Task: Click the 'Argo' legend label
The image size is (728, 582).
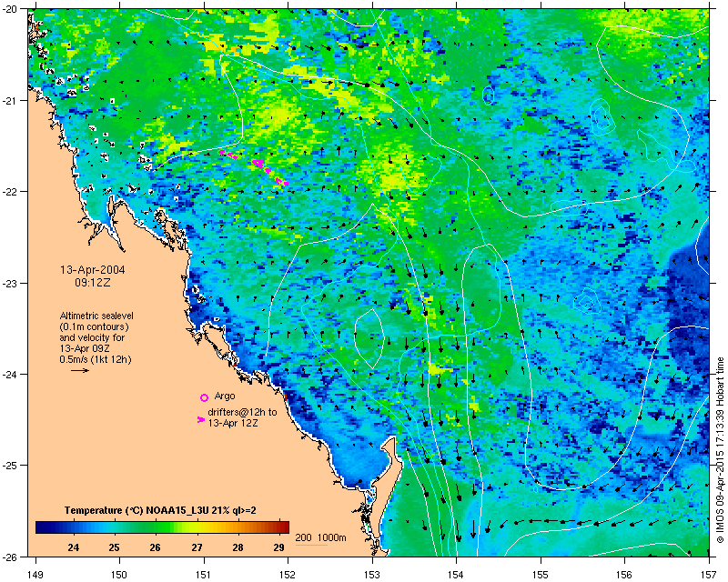Action: (x=225, y=396)
